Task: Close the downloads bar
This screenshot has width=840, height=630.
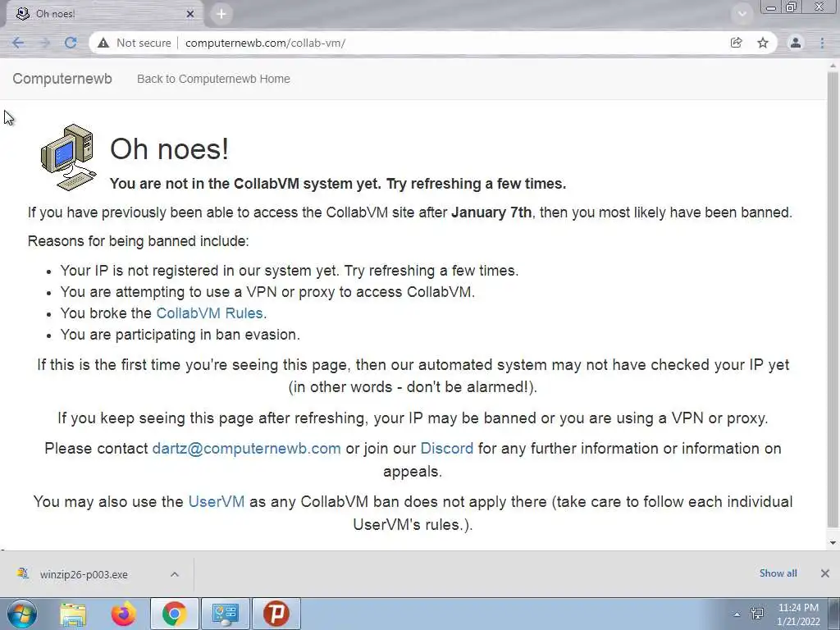Action: coord(825,573)
